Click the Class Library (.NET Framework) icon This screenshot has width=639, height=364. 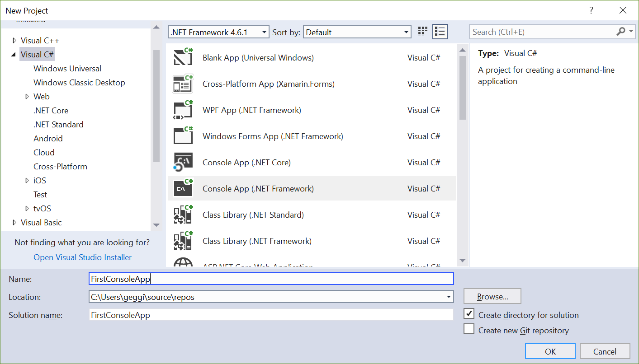(183, 241)
